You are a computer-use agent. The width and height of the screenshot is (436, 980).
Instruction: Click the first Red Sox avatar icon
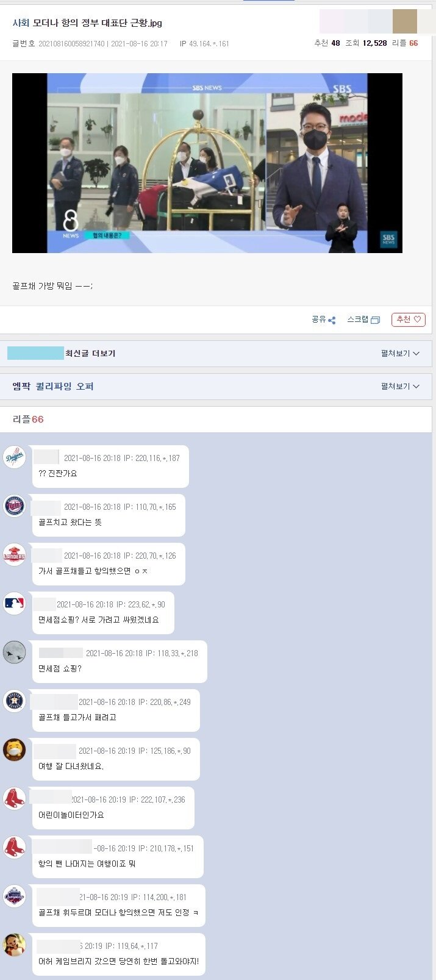[14, 798]
